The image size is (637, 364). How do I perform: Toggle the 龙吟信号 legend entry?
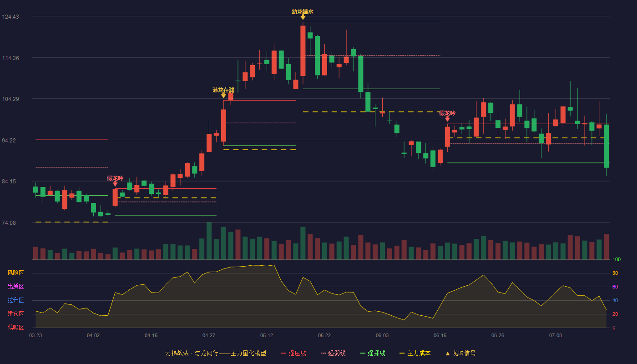click(460, 353)
